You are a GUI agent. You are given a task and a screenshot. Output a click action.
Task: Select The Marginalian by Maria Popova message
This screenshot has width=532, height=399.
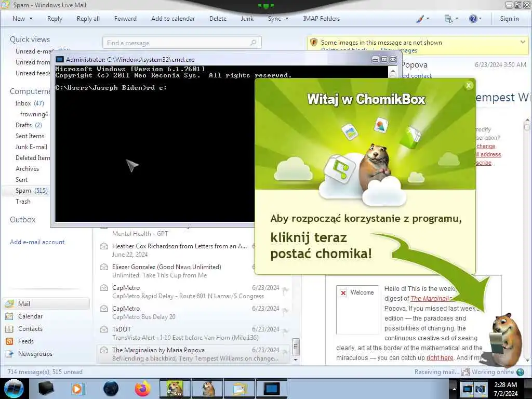pos(194,354)
